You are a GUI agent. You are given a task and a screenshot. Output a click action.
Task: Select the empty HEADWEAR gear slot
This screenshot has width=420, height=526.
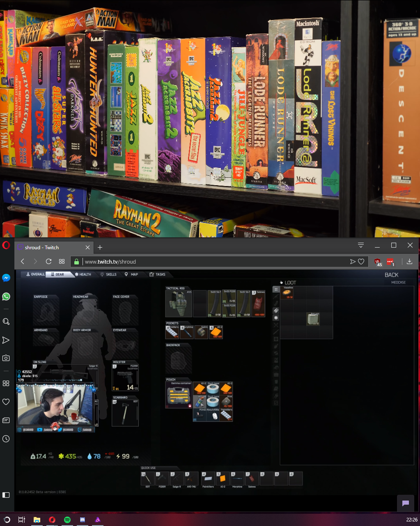[x=85, y=310]
